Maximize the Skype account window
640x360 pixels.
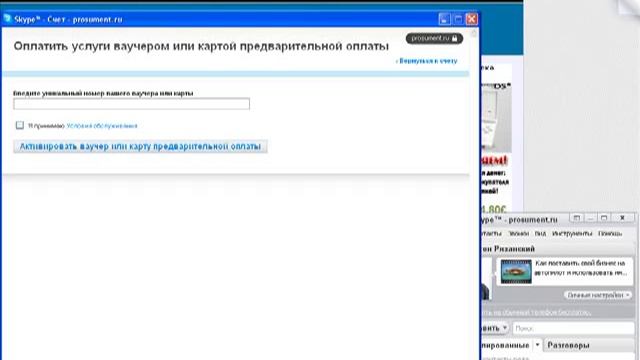tap(458, 19)
